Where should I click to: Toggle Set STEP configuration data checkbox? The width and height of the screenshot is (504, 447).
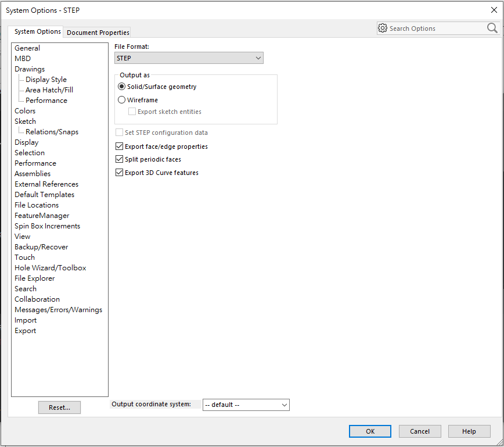point(119,133)
